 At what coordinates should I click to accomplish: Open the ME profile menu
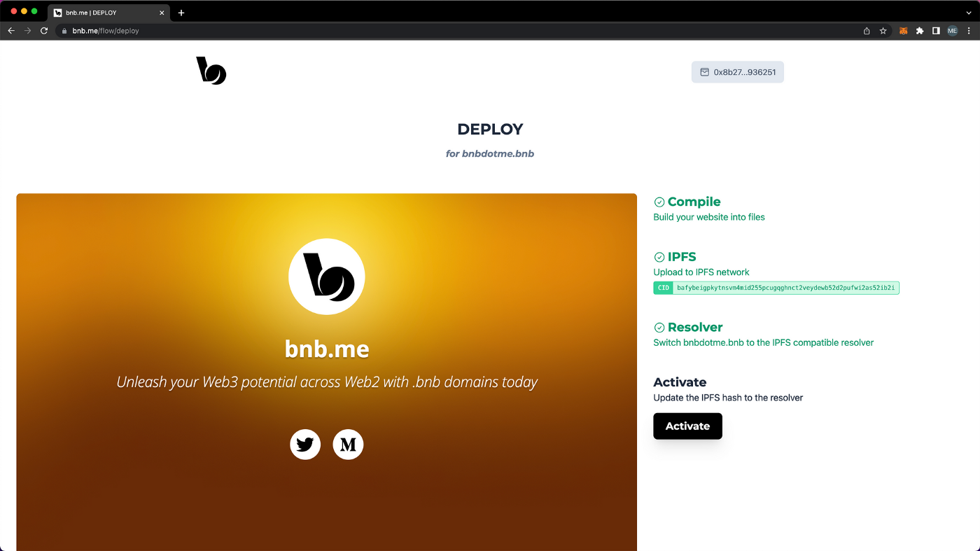[952, 31]
